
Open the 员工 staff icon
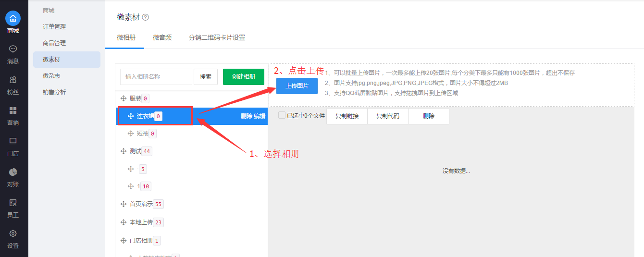[x=13, y=203]
